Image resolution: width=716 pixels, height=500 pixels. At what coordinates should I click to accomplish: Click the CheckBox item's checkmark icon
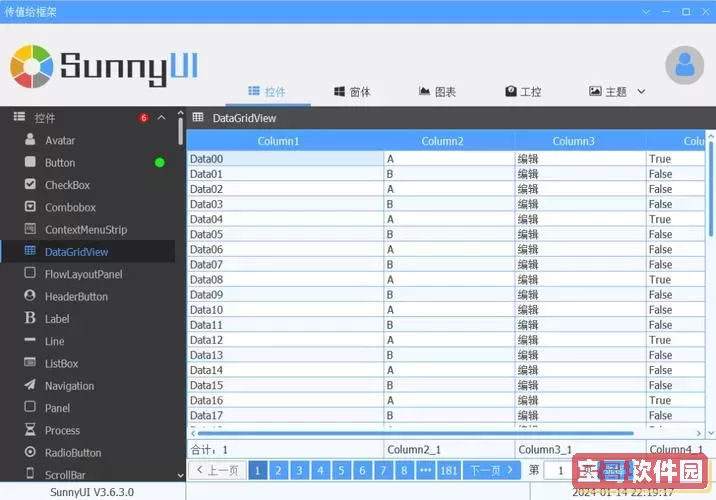coord(30,184)
